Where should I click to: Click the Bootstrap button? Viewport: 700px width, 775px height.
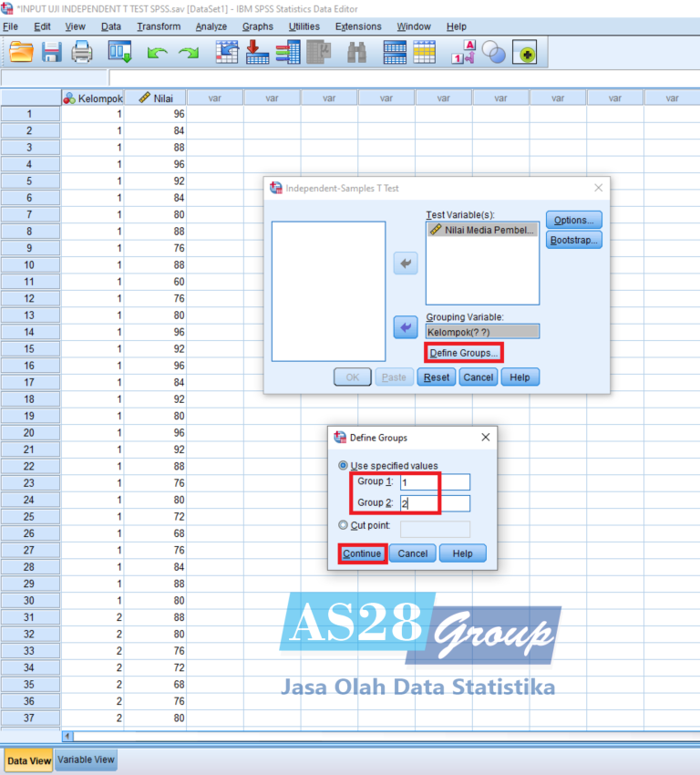click(573, 241)
